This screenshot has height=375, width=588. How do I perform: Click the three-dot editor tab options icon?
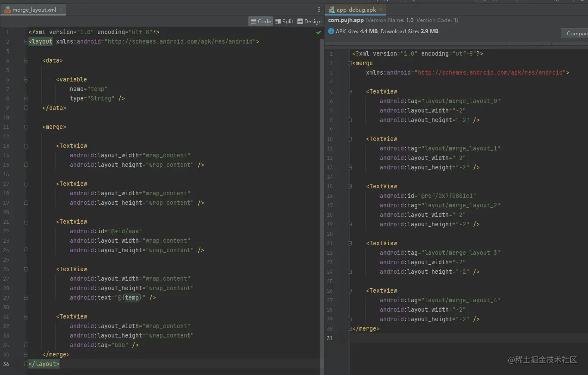(x=319, y=9)
